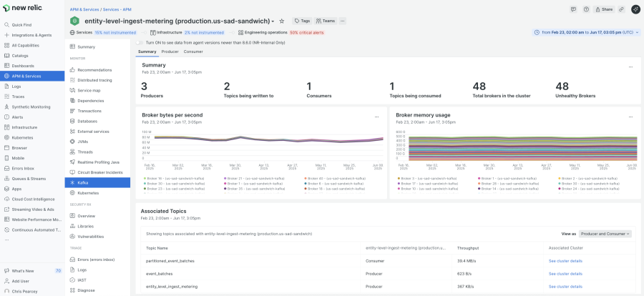Toggle ON newer agent version data switch
Screen dimensions: 644x296
[x=140, y=42]
